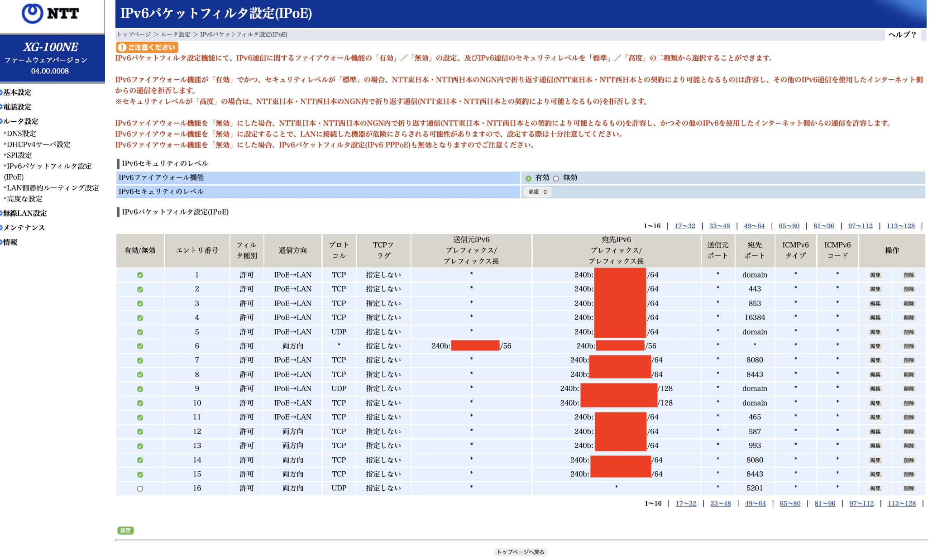This screenshot has width=942, height=560.
Task: Click 削除 button for entry 1
Action: 909,275
